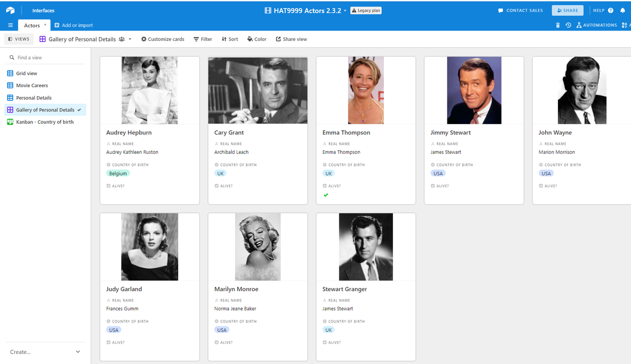Click the Personal Details grid icon
This screenshot has width=631, height=364.
point(10,98)
